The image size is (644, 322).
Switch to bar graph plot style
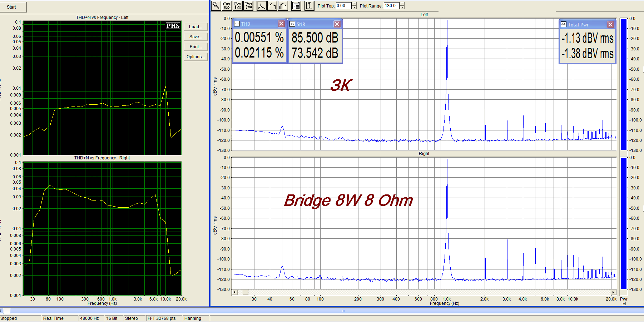[283, 5]
